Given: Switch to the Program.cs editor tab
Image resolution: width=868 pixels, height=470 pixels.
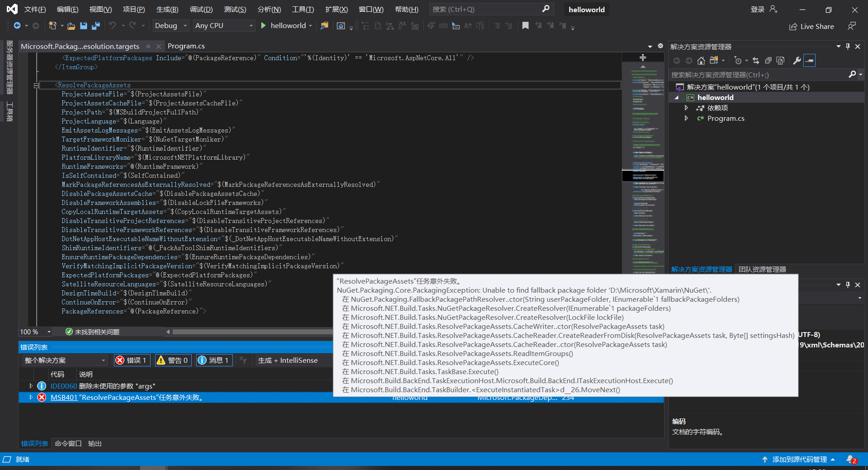Looking at the screenshot, I should [x=186, y=46].
